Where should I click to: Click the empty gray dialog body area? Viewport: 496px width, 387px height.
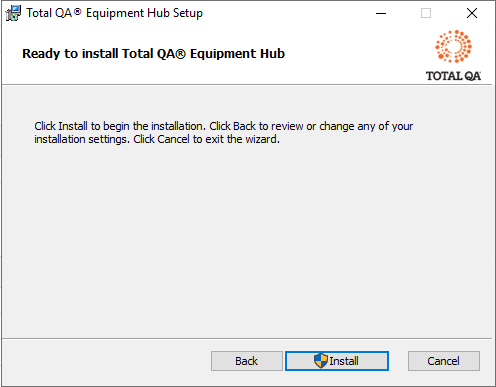click(247, 240)
